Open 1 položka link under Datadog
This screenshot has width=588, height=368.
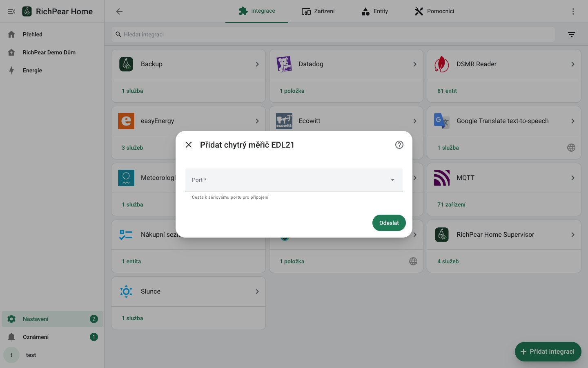[292, 91]
